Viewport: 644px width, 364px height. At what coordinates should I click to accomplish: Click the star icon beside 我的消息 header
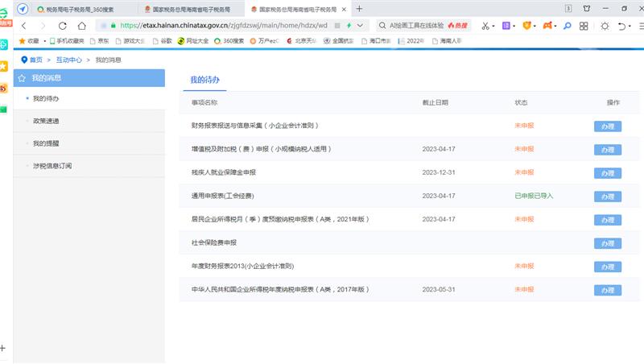[x=22, y=78]
